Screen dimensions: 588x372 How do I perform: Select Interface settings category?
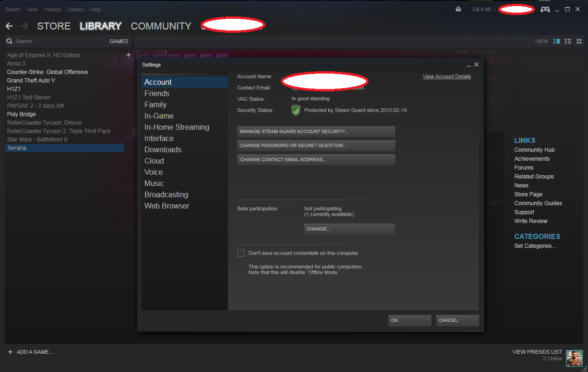(185, 138)
